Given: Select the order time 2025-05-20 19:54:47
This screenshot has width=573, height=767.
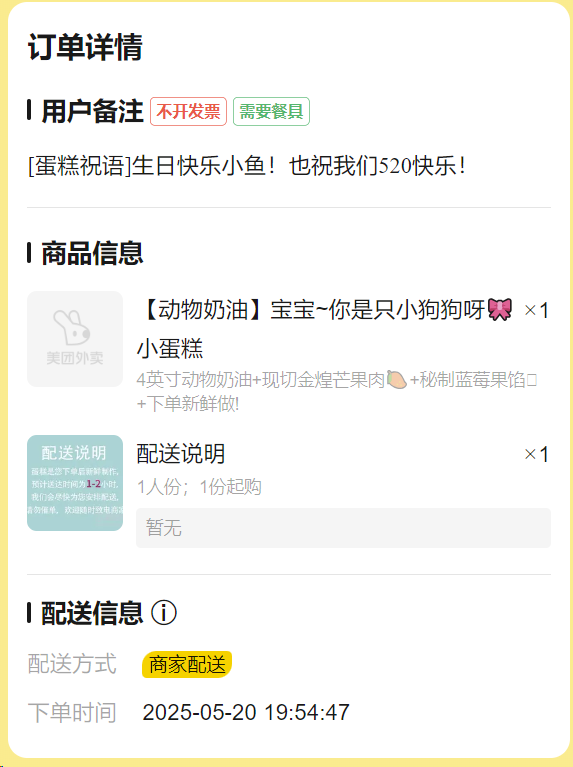Looking at the screenshot, I should (x=246, y=712).
